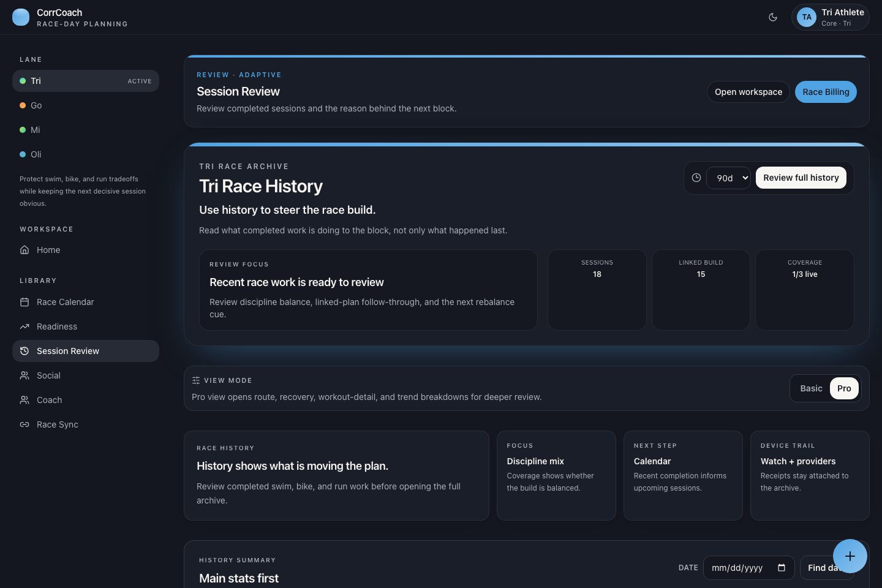Click the Find date button
Screen dimensions: 882x588
click(827, 568)
